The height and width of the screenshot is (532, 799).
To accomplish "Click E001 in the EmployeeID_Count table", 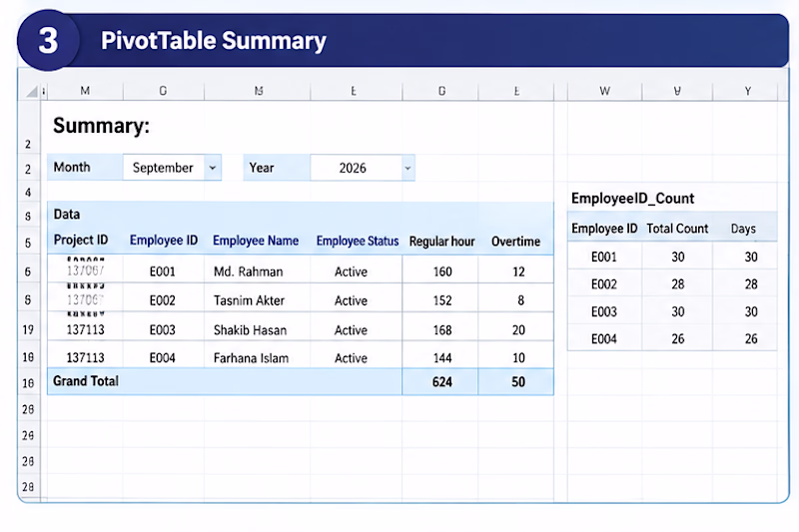I will coord(604,257).
